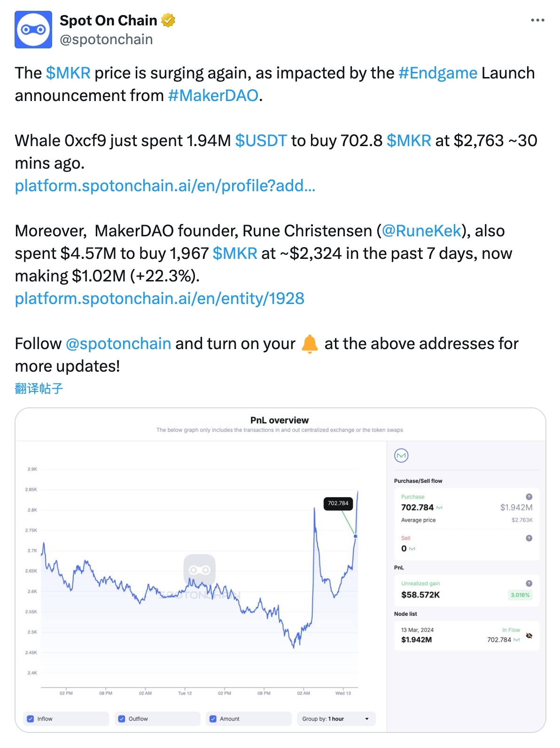Click the Sell help question icon
560x748 pixels.
[x=529, y=538]
